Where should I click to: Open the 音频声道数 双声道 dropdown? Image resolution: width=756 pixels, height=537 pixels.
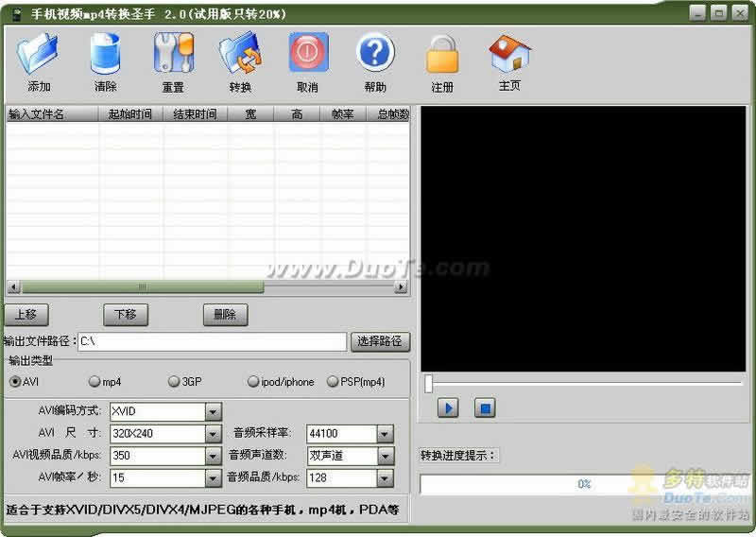pyautogui.click(x=386, y=456)
